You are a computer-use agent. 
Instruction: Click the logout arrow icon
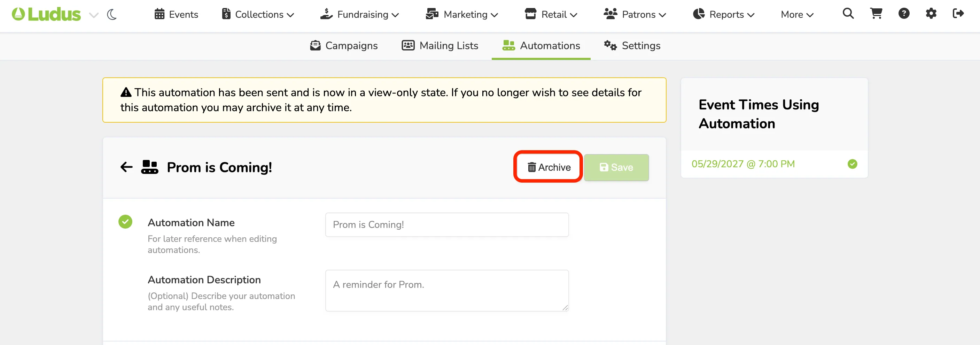tap(958, 14)
